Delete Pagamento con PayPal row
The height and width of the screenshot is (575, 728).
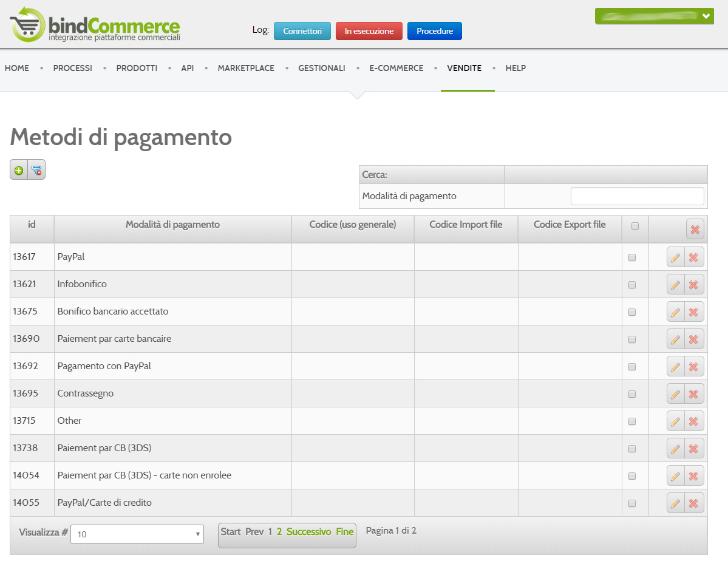693,367
